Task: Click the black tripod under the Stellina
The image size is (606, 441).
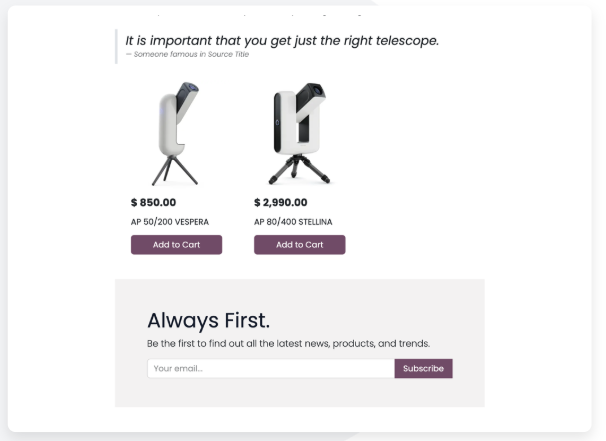Action: point(301,168)
